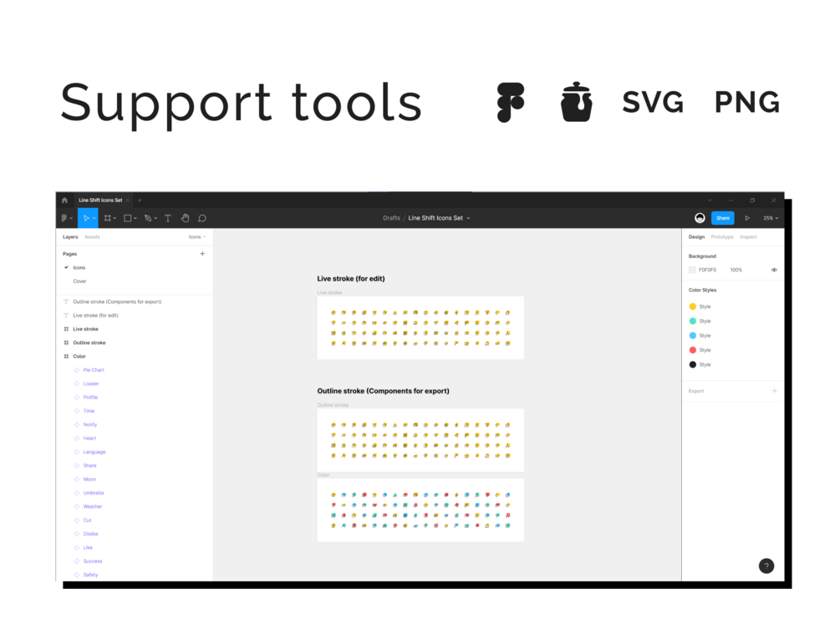Viewport: 840px width, 634px height.
Task: Open the shape tools dropdown arrow
Action: [135, 219]
